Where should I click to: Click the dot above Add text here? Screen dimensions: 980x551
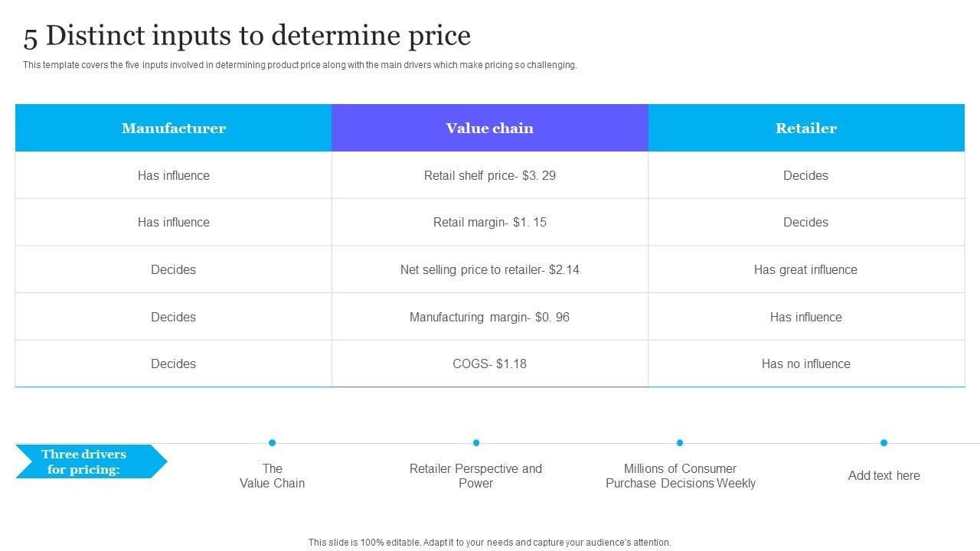click(x=884, y=442)
